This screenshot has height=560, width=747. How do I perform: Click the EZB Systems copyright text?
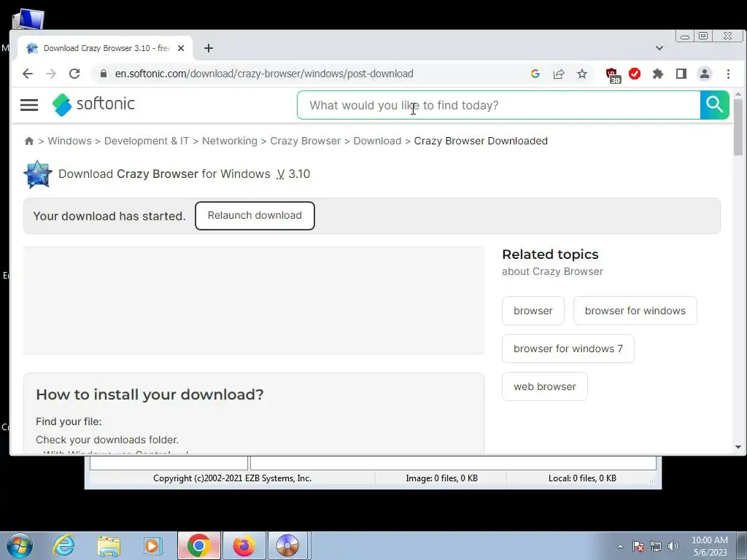pyautogui.click(x=233, y=478)
